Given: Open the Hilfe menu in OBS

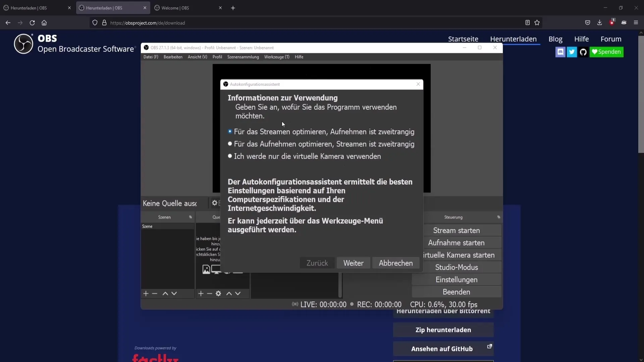Looking at the screenshot, I should 299,57.
